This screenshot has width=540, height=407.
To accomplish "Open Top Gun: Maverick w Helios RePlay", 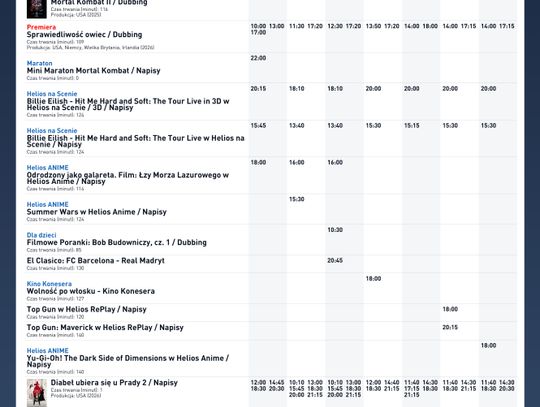I will point(105,327).
